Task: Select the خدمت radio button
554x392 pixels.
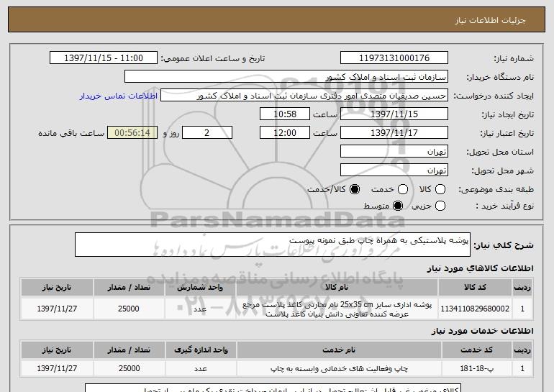Action: [403, 189]
